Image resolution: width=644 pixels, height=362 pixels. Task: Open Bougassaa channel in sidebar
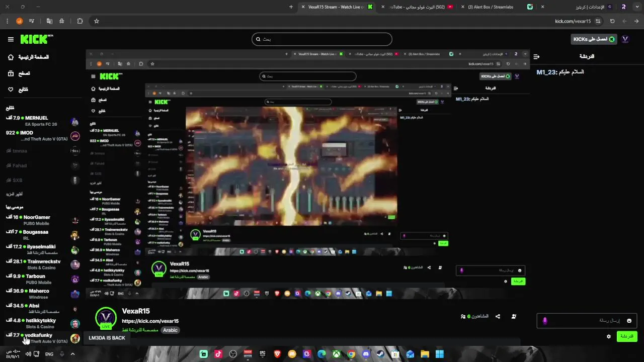pos(42,235)
